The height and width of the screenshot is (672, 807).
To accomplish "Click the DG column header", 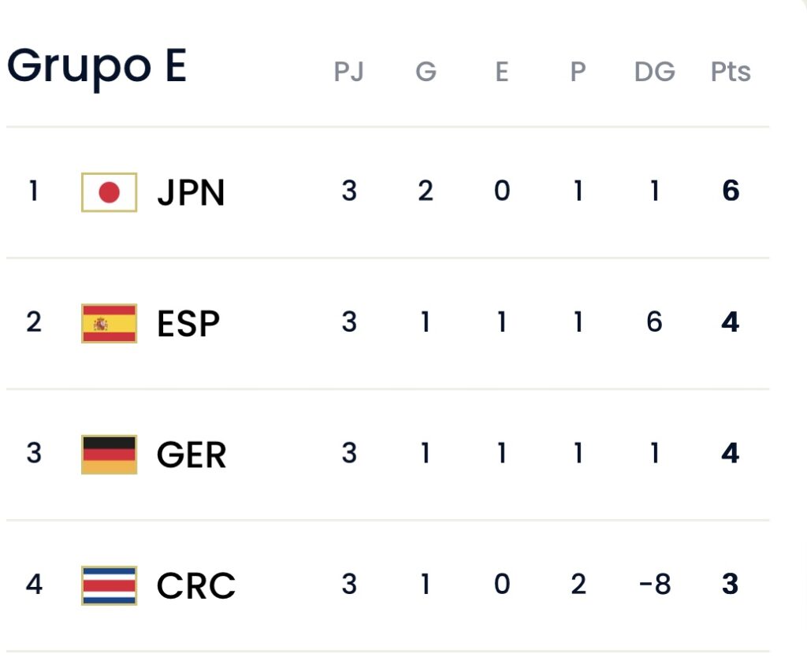I will (655, 72).
